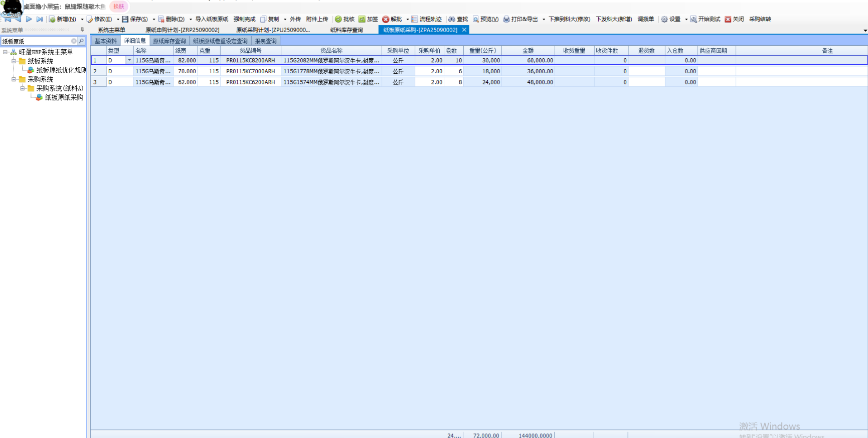
Task: Click the 修改(E) edit button
Action: tap(99, 19)
